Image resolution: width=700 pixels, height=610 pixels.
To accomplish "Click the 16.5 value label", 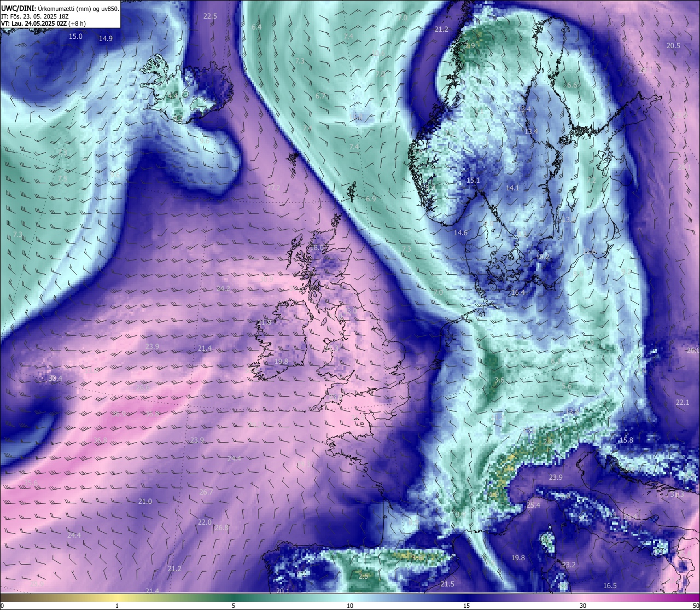I will point(610,586).
